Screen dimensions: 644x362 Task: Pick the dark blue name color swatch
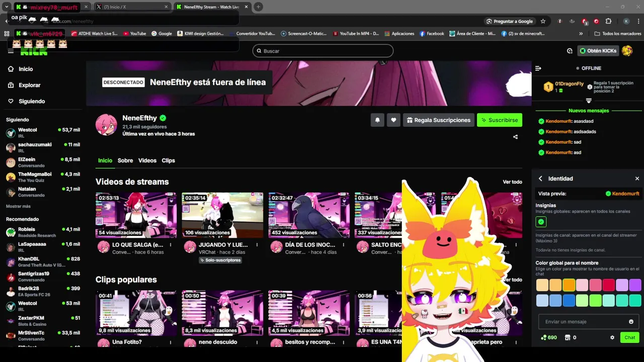[x=569, y=300]
